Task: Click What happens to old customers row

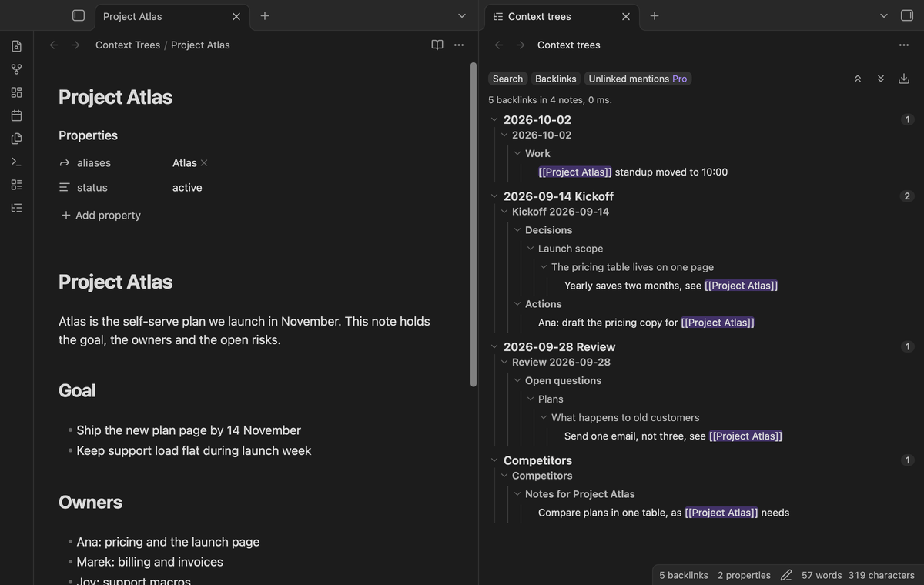Action: pos(625,417)
